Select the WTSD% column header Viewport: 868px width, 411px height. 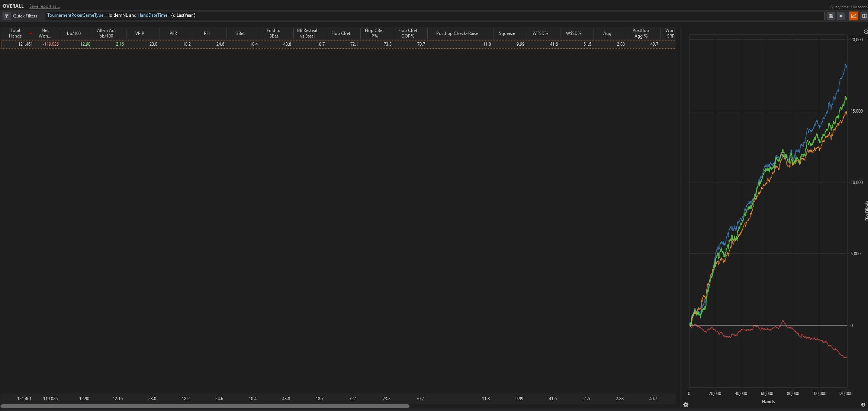pyautogui.click(x=540, y=33)
